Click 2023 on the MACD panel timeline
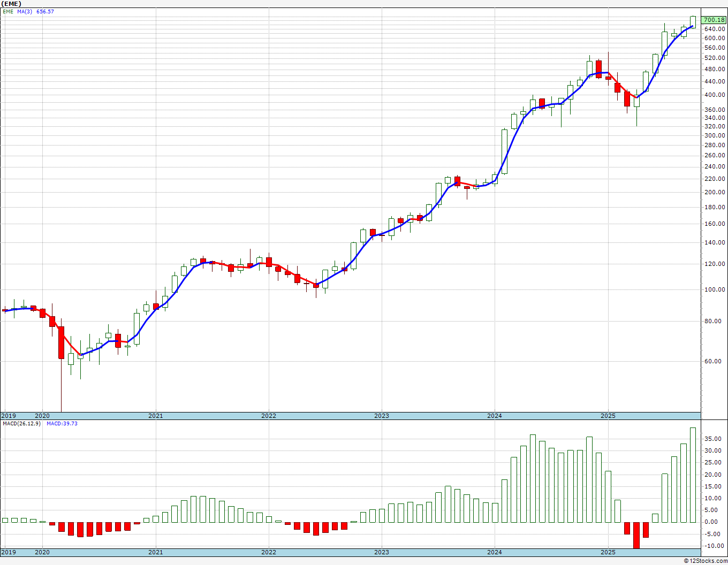Viewport: 728px width, 565px height. pos(381,552)
